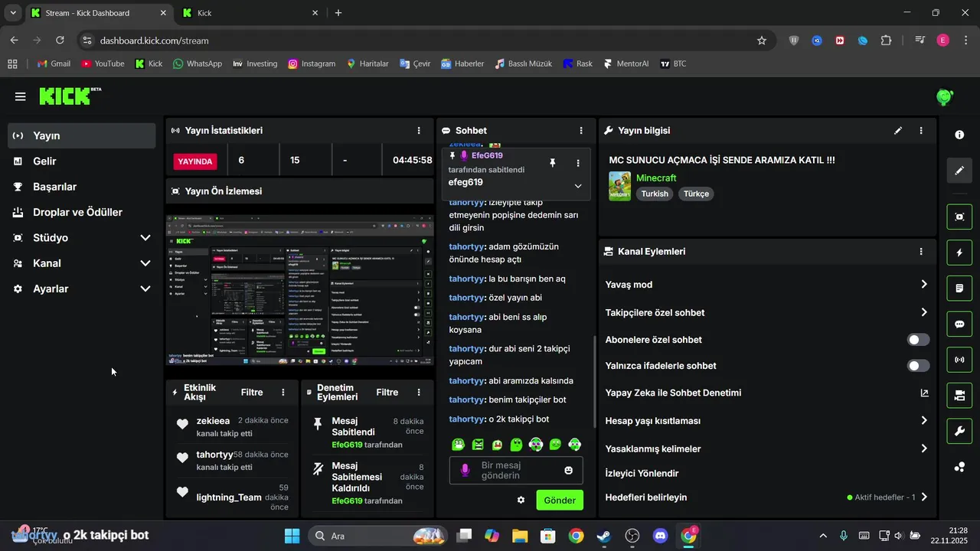The height and width of the screenshot is (551, 980).
Task: Click the three-circles icon at sidebar bottom
Action: pos(959,467)
